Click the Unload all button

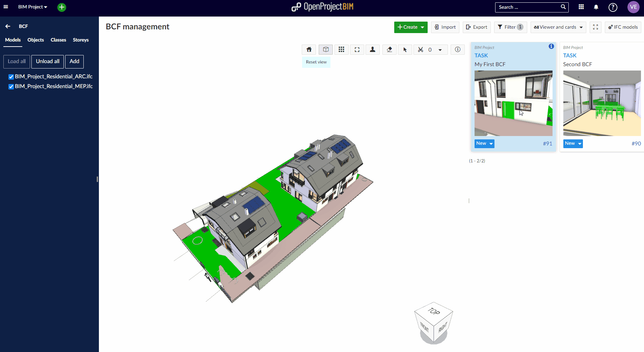[x=48, y=61]
